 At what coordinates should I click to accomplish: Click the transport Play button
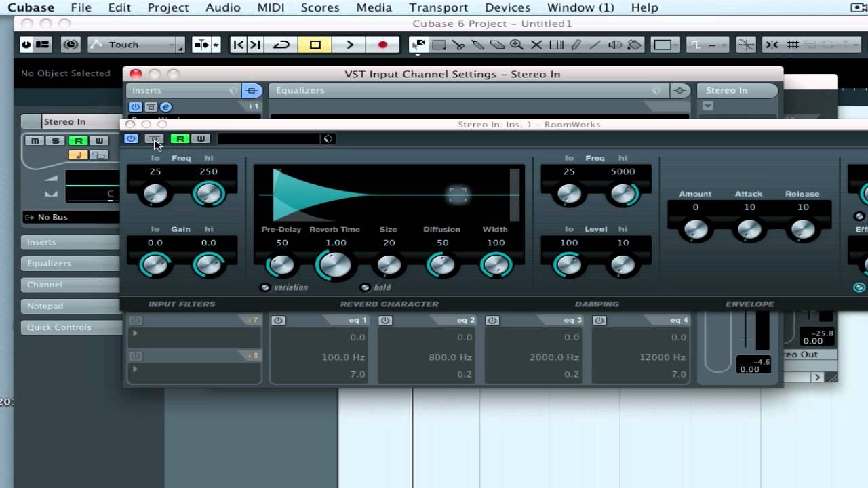349,45
